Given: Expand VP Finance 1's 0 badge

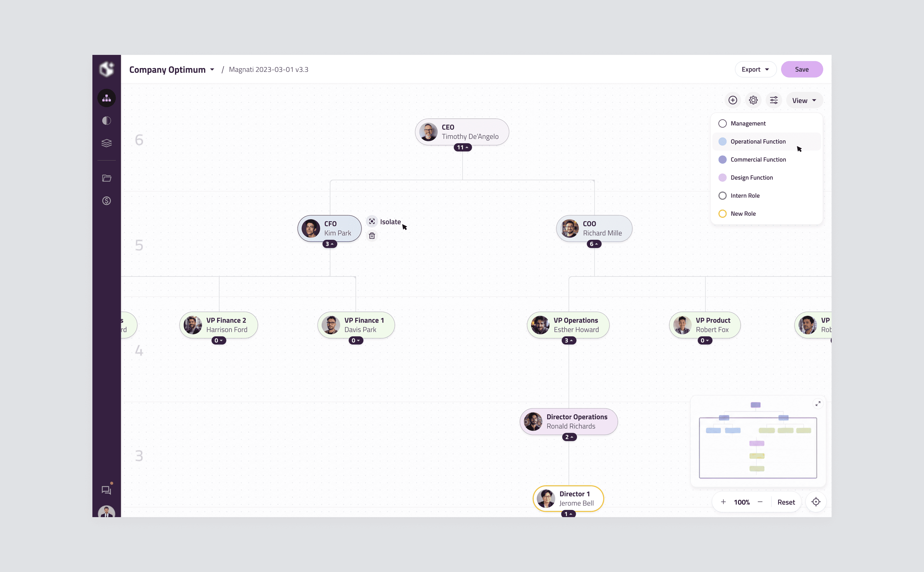Looking at the screenshot, I should click(356, 341).
